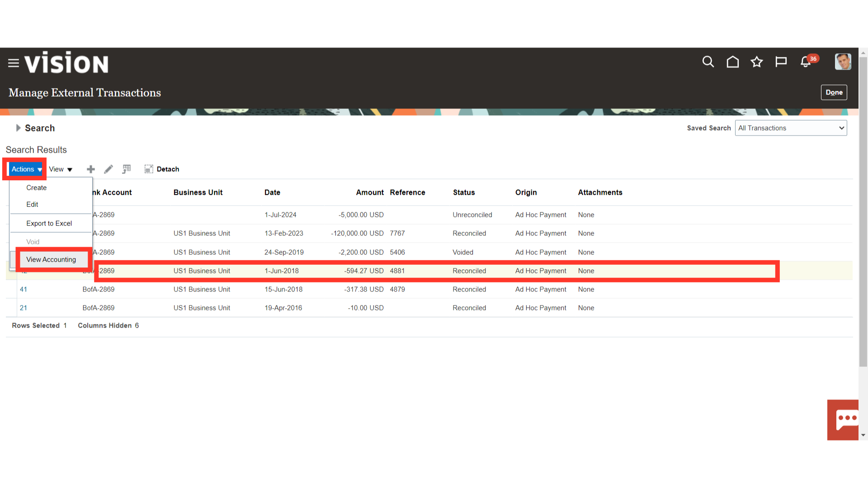Viewport: 868px width, 488px height.
Task: Sort by Origin column header
Action: (526, 192)
